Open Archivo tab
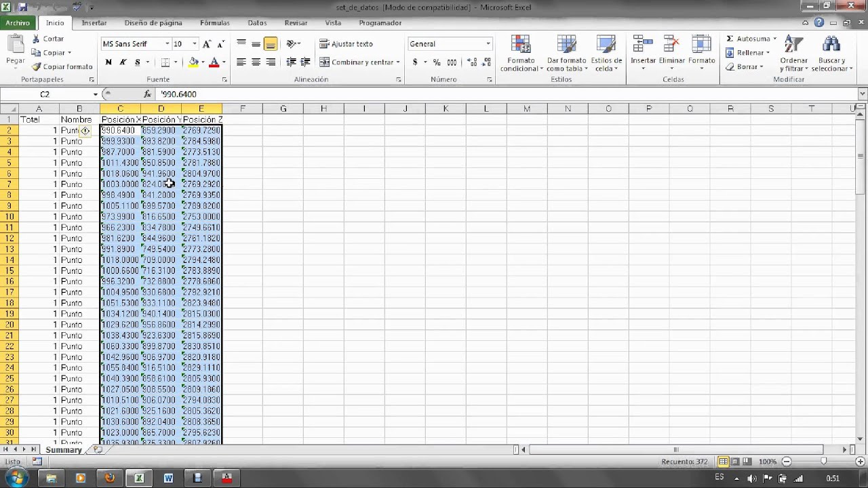 point(18,23)
